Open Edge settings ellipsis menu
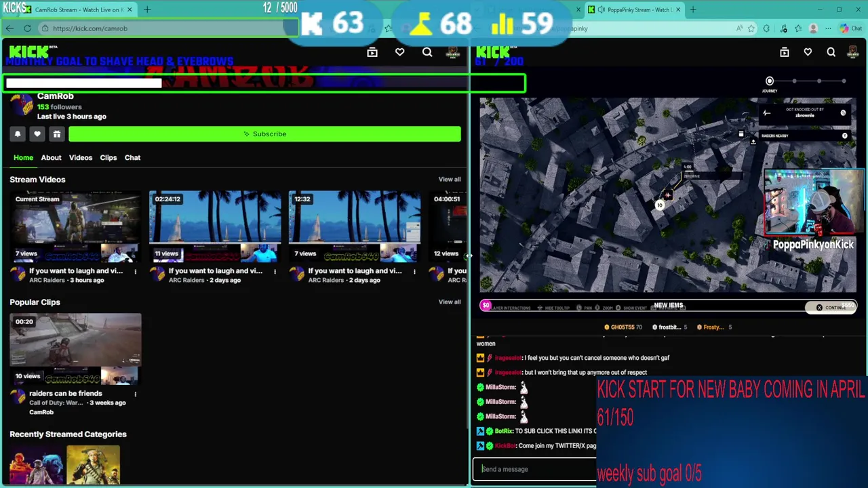Screen dimensions: 868x488 (x=828, y=28)
